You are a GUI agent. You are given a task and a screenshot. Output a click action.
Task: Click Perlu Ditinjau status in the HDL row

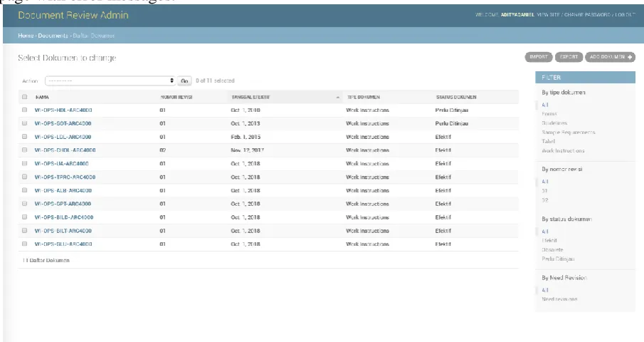pyautogui.click(x=452, y=110)
